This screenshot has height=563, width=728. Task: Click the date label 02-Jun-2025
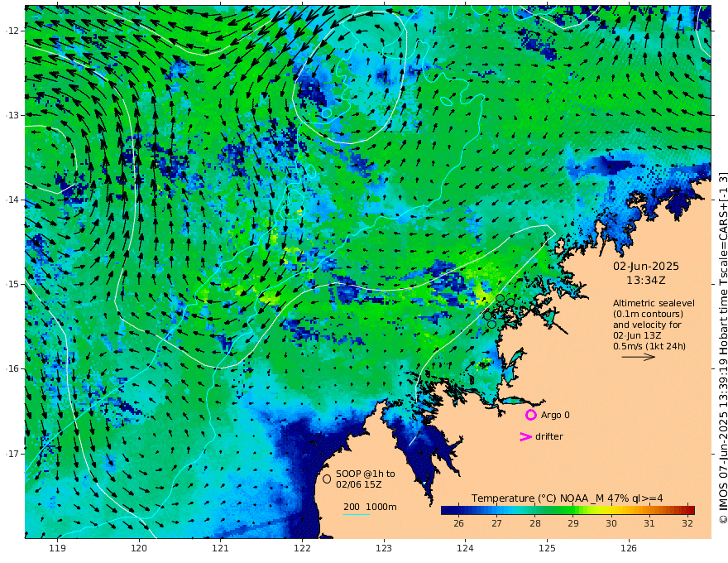pos(646,266)
